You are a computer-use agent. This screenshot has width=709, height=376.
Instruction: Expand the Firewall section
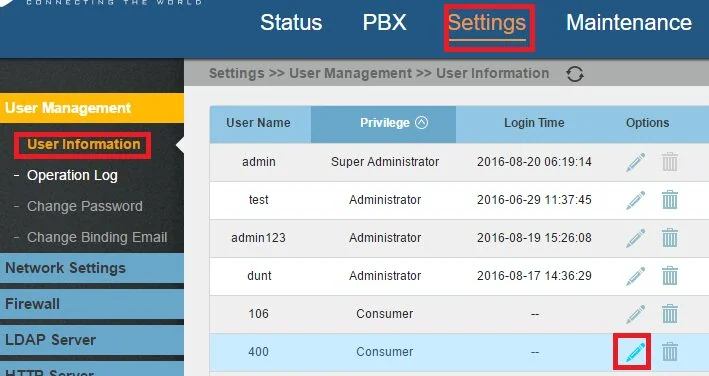pyautogui.click(x=92, y=304)
